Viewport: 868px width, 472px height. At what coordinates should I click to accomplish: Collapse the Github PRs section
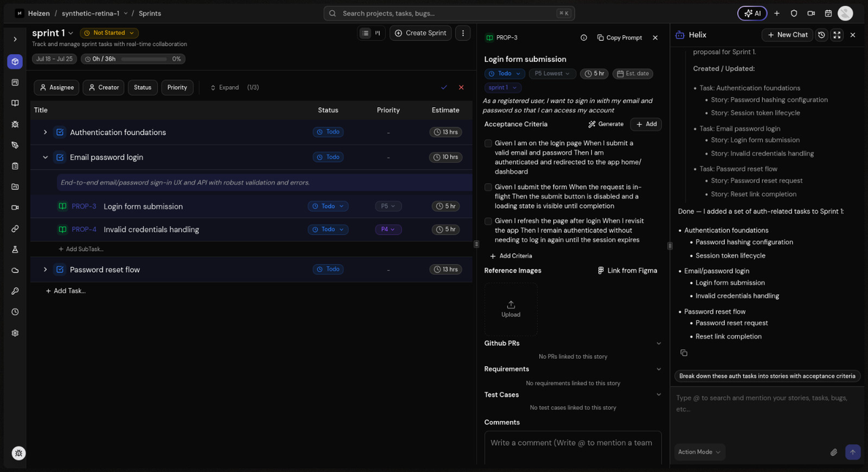658,344
